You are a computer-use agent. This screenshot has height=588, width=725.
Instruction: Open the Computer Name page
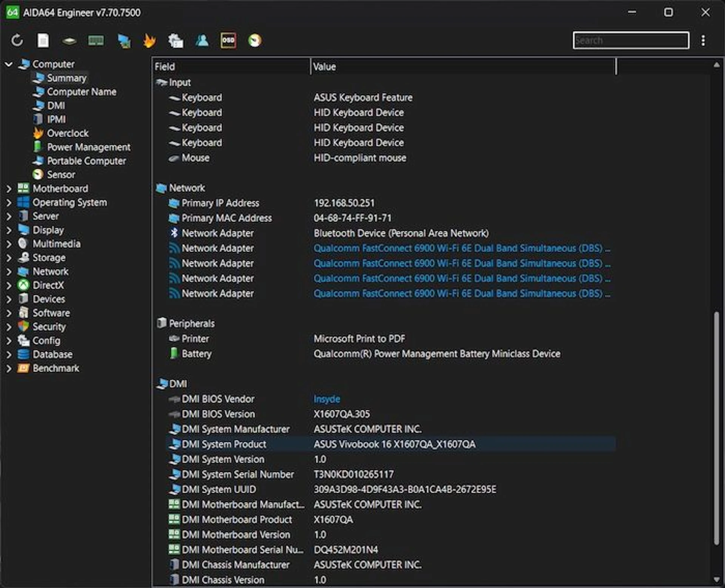point(82,92)
